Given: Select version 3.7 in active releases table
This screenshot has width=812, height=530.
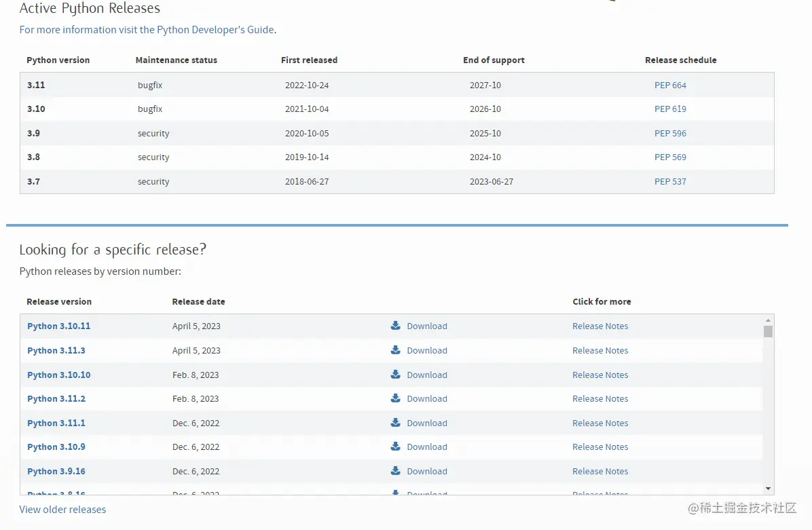Looking at the screenshot, I should point(34,181).
